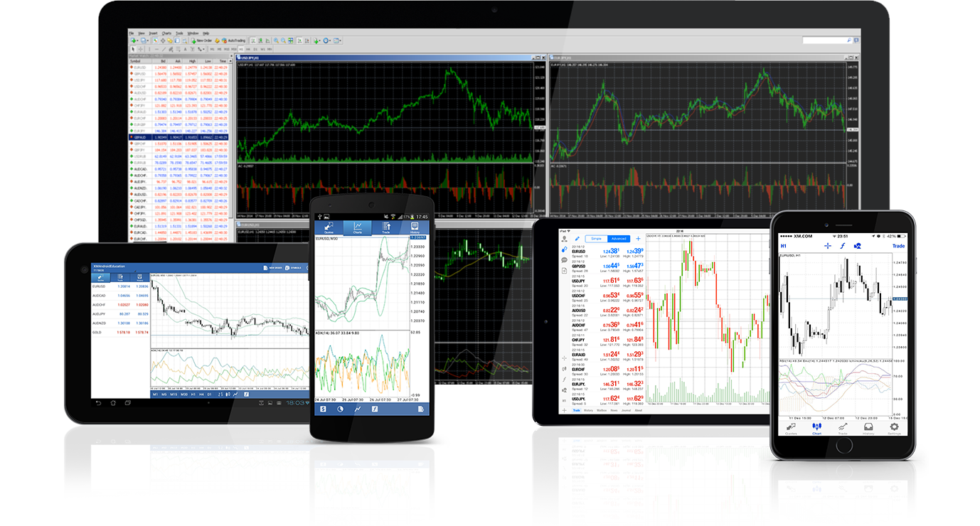980x526 pixels.
Task: Select the Advanced view toggle on the iPad
Action: pos(618,238)
